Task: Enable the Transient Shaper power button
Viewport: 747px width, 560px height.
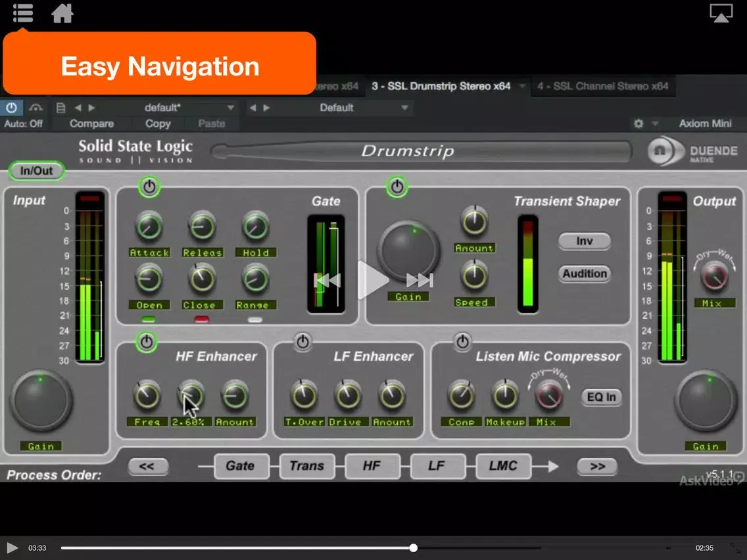Action: click(397, 187)
